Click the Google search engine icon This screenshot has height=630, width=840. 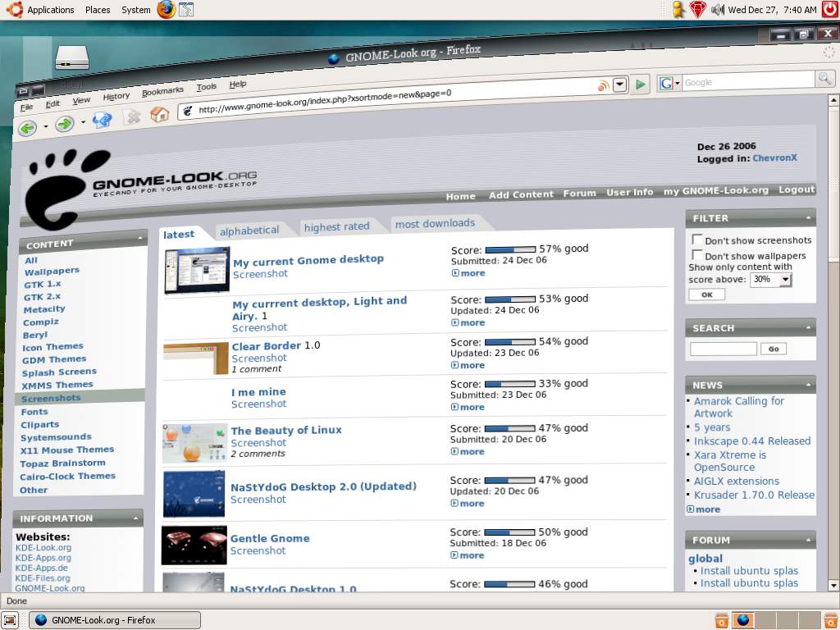[x=666, y=83]
